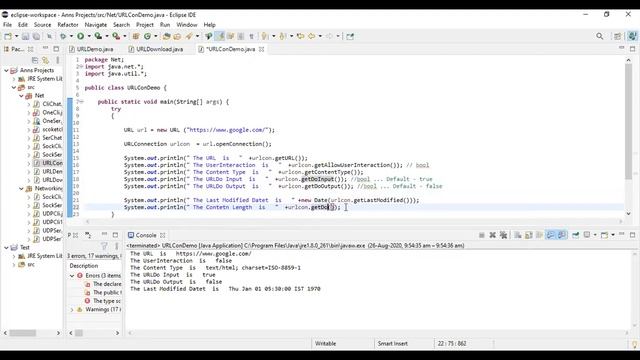Select the Java perspective icon at top right
The height and width of the screenshot is (360, 640).
632,36
